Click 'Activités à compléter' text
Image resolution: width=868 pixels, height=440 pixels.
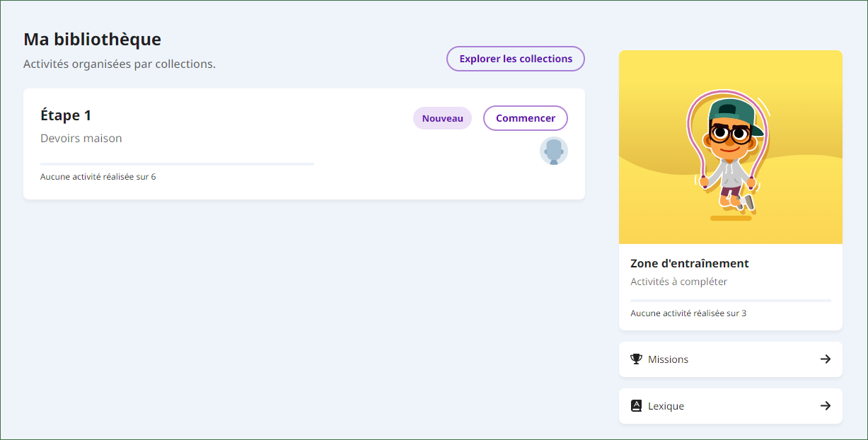[678, 282]
